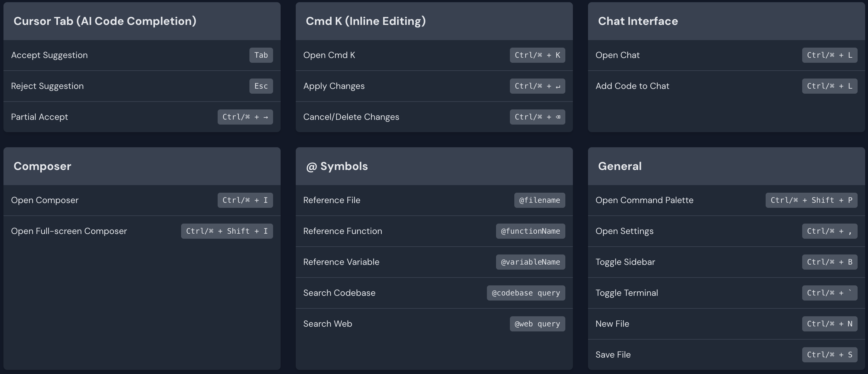Click the Ctrl/⌘ + , shortcut badge
Image resolution: width=868 pixels, height=374 pixels.
coord(830,231)
